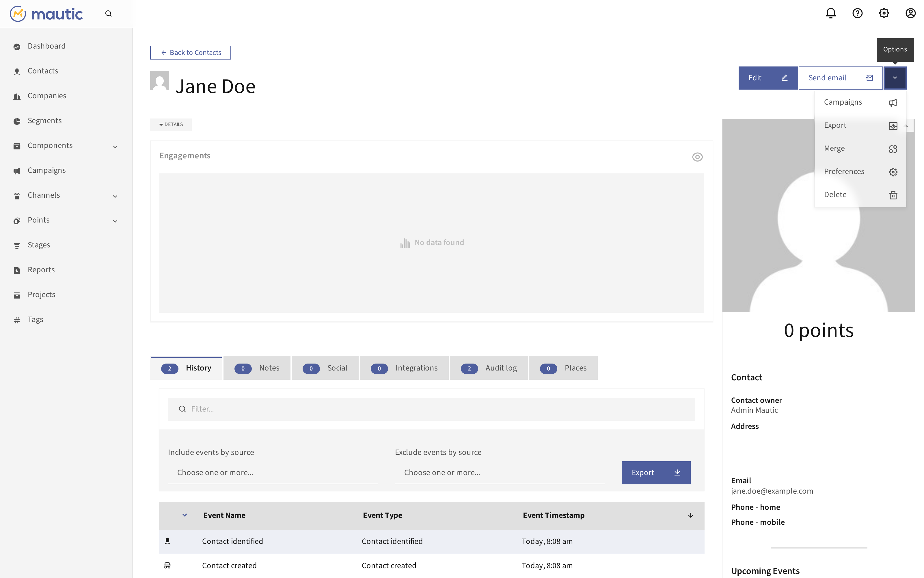Focus the Filter search field
The height and width of the screenshot is (578, 924).
(x=431, y=409)
